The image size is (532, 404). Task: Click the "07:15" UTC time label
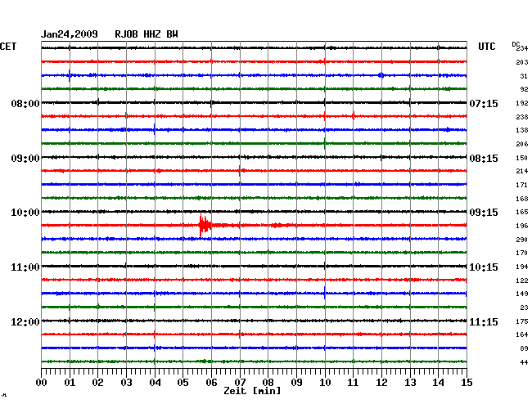[484, 103]
